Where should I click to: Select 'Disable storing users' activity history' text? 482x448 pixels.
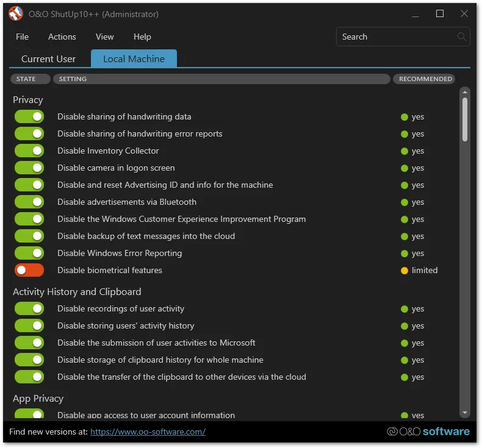click(126, 325)
